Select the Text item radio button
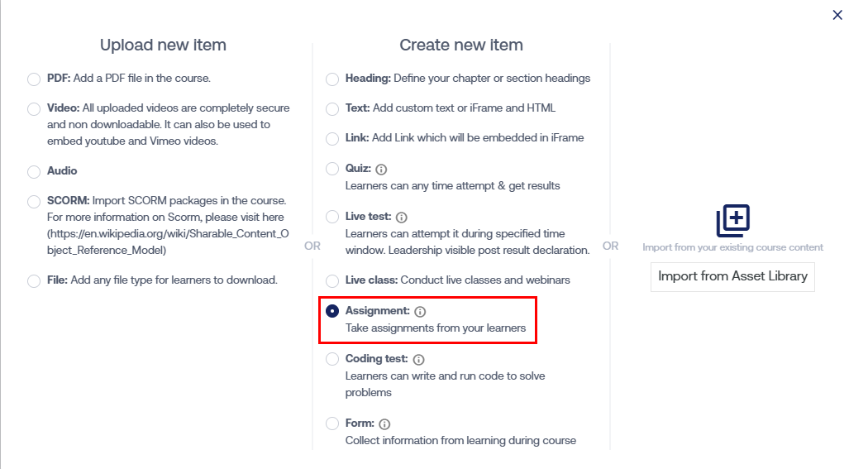Viewport: 868px width, 469px height. pos(332,109)
